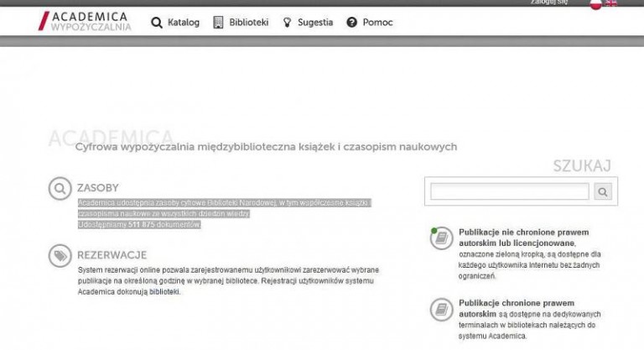
Task: Click the copyright-protected publications icon
Action: pyautogui.click(x=442, y=309)
